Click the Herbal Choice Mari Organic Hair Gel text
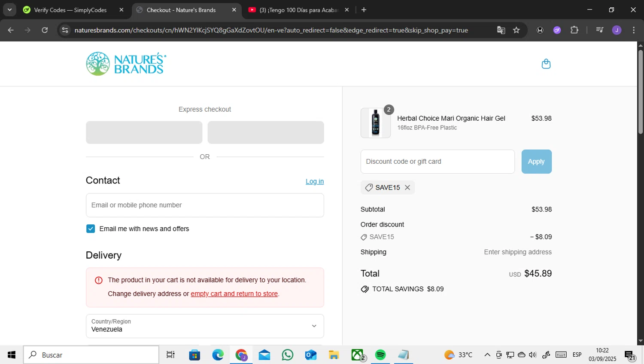644x364 pixels. tap(451, 118)
